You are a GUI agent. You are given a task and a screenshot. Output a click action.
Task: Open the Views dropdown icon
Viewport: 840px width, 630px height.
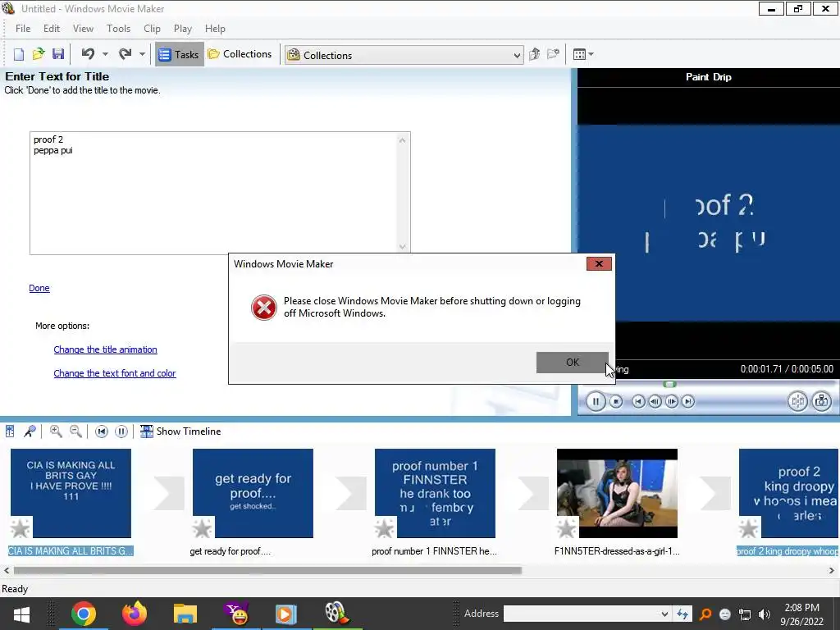(583, 54)
